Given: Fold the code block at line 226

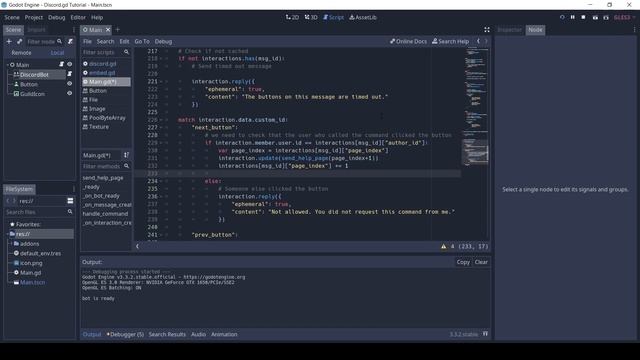Looking at the screenshot, I should pos(161,120).
